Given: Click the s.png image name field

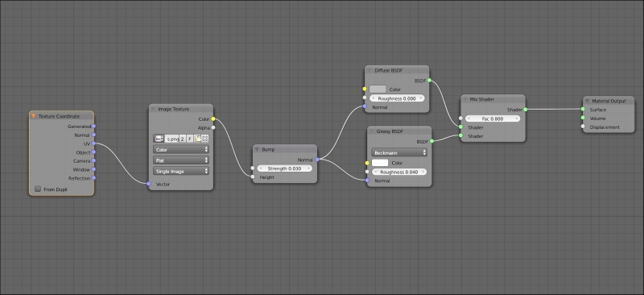Looking at the screenshot, I should (x=171, y=139).
